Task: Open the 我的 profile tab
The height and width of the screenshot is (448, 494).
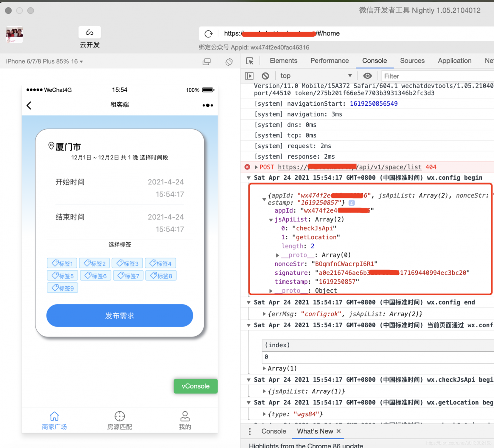Action: pos(185,421)
